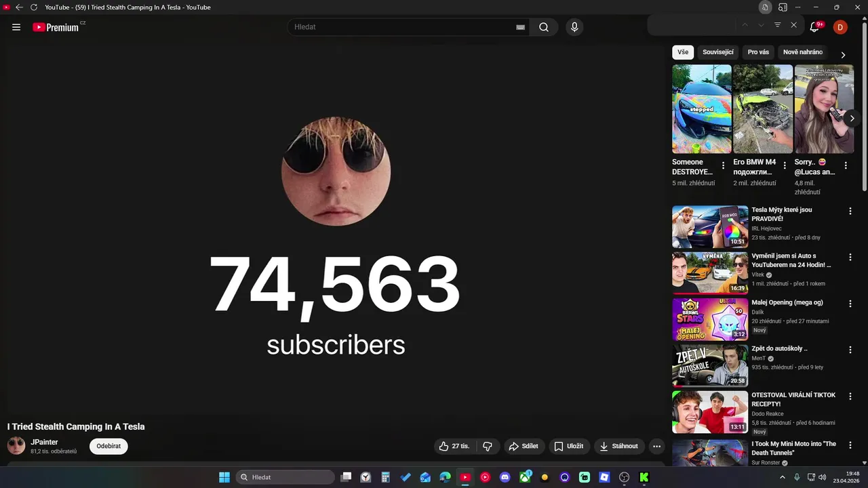The image size is (868, 488).
Task: Open the highlighted app toolbar icon beside the sidebar search icon
Action: [x=765, y=7]
